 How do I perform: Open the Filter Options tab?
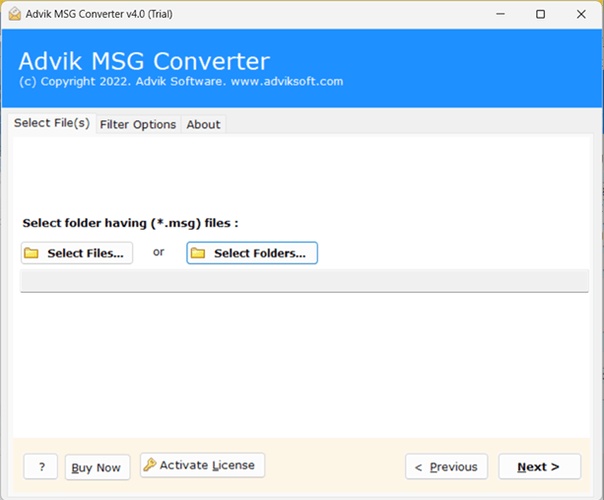[138, 124]
